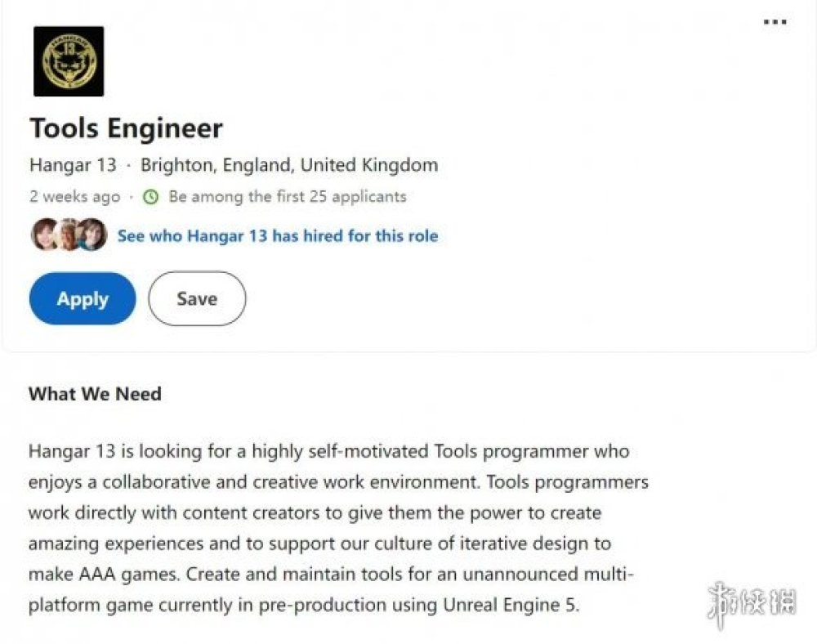
Task: Click the green clock icon
Action: [150, 197]
